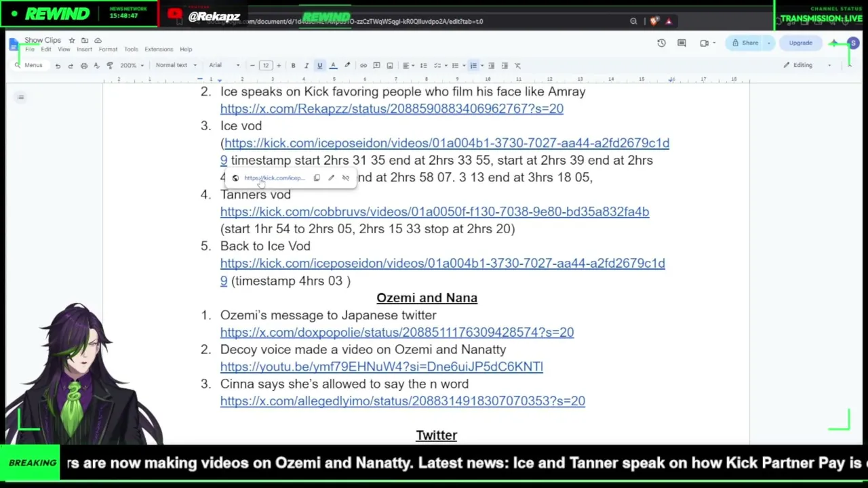Click the Redo arrow
This screenshot has width=868, height=488.
[70, 66]
